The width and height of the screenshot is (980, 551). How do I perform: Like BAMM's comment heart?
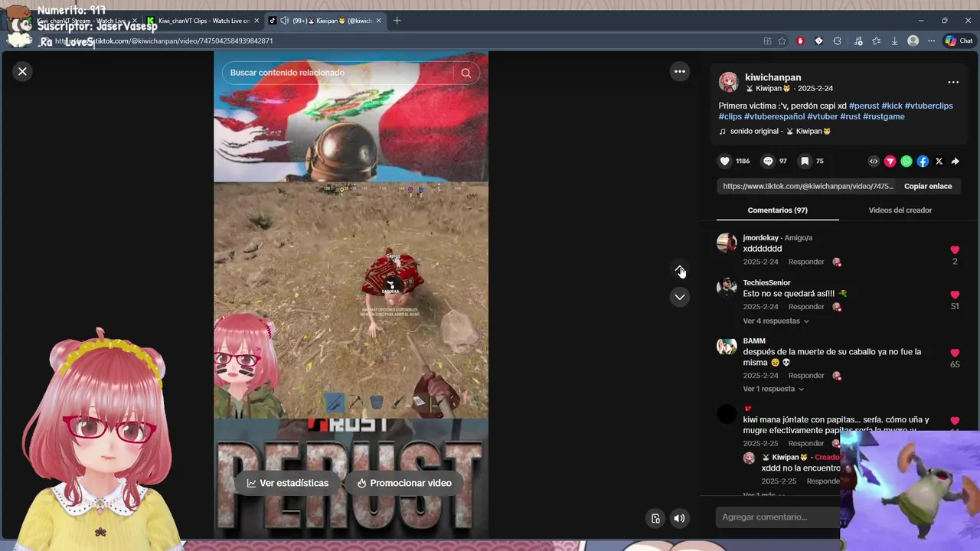(x=955, y=353)
